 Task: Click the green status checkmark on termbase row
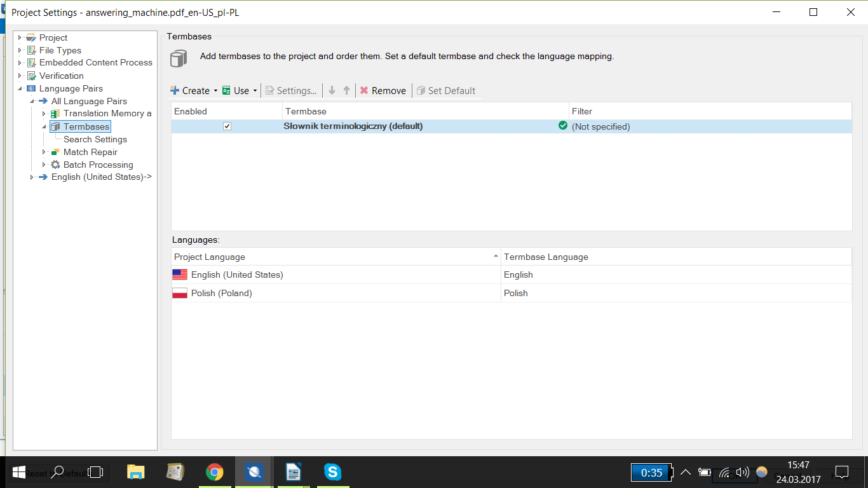pyautogui.click(x=562, y=126)
